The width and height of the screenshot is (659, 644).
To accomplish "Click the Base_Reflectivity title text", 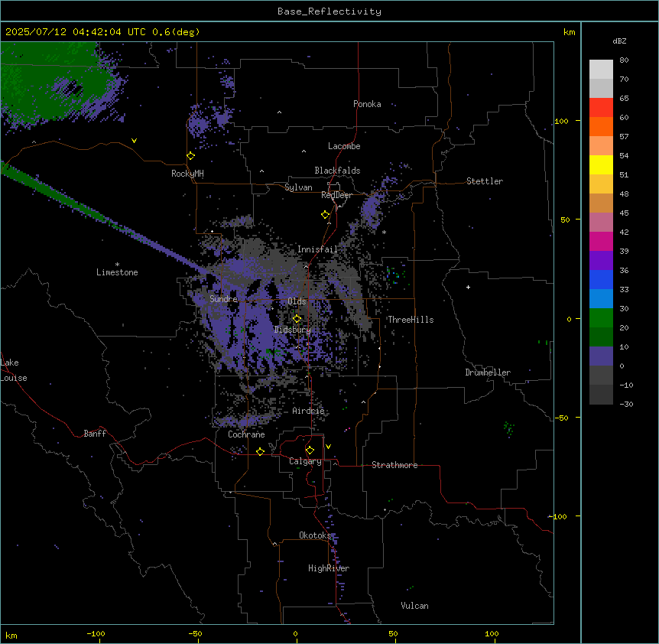I will click(x=329, y=11).
